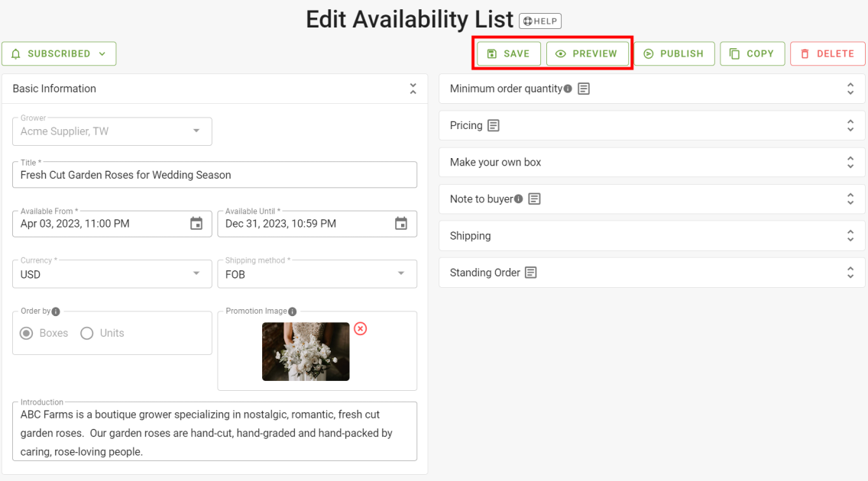Click the Publish button
Screen dimensions: 868x481
pos(674,53)
